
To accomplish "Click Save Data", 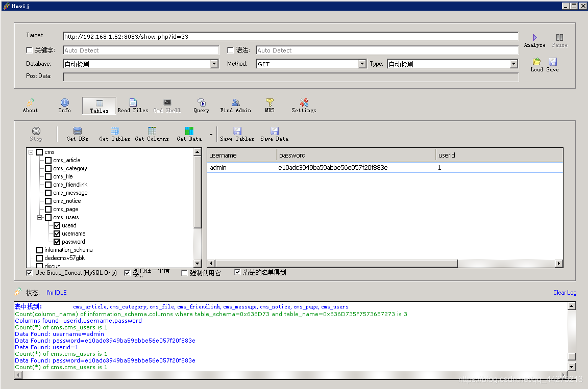I will (x=275, y=134).
